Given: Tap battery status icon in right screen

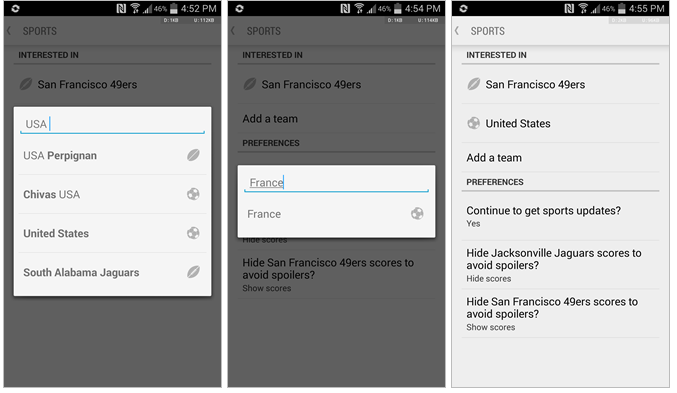Looking at the screenshot, I should [x=622, y=8].
